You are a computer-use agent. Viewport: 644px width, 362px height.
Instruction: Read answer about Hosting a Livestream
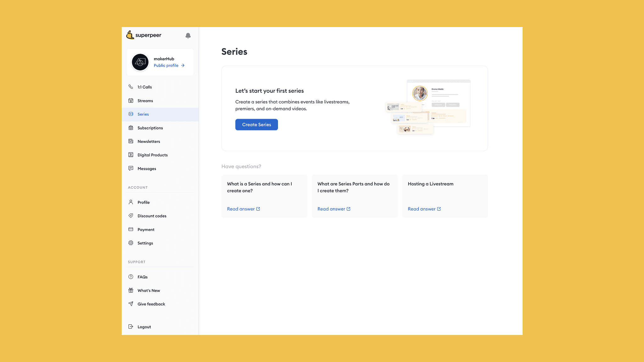point(424,209)
